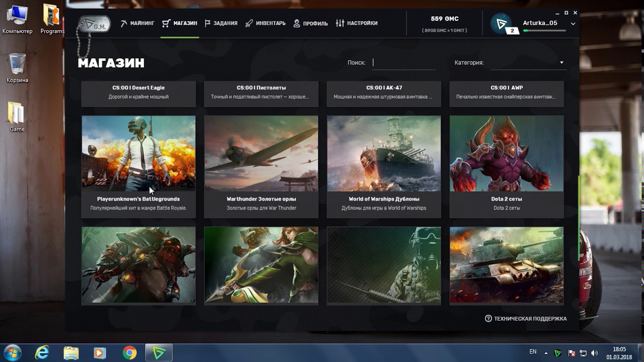Click the green mining app taskbar button
Screen dimensions: 644x362
[x=159, y=353]
